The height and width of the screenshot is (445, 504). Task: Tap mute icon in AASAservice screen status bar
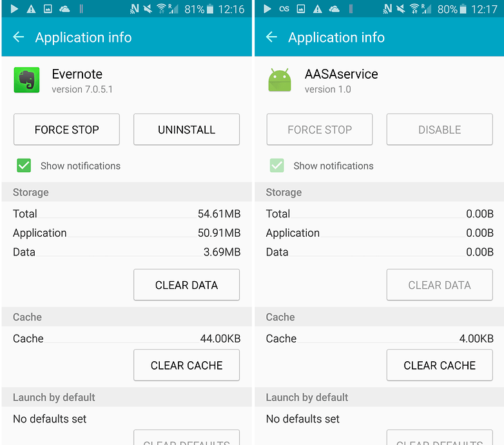(x=401, y=9)
